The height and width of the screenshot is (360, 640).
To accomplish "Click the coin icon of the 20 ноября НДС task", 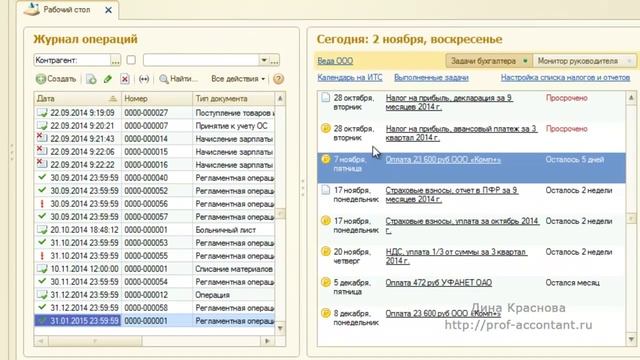I will coord(325,251).
